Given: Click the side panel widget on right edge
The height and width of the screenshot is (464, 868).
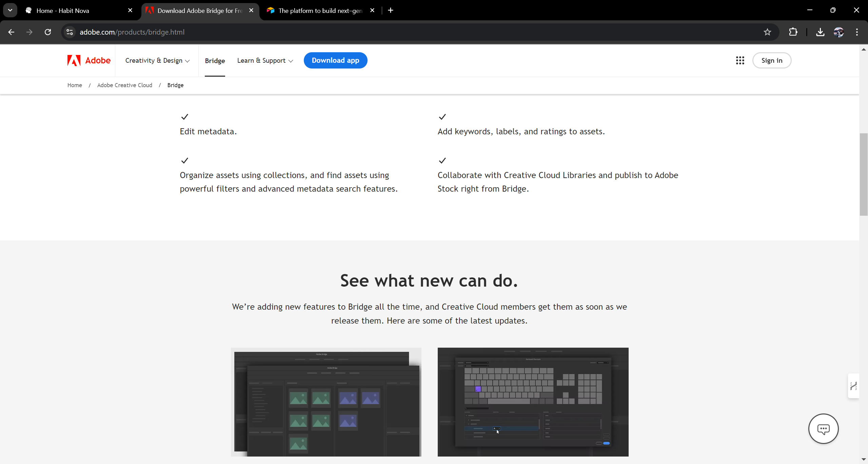Looking at the screenshot, I should point(853,386).
